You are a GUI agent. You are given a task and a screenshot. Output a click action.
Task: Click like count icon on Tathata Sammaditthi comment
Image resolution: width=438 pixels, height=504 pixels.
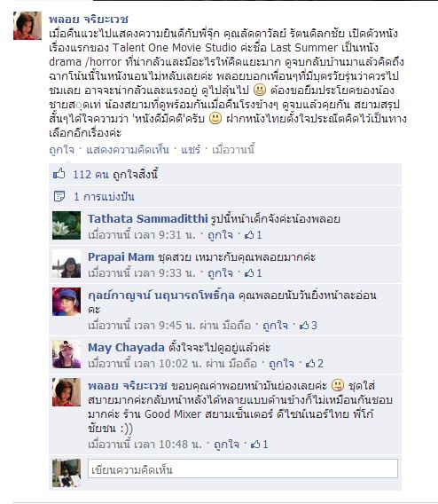(249, 235)
